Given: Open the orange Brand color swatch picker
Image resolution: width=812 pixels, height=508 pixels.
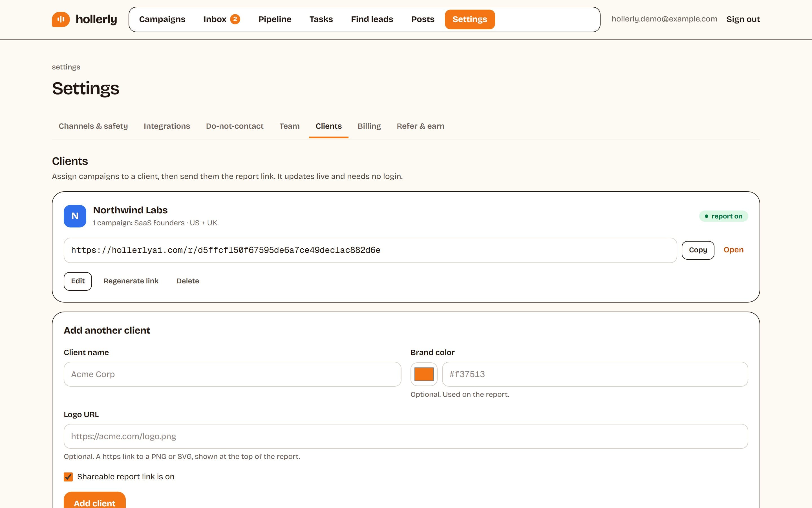Looking at the screenshot, I should (424, 374).
